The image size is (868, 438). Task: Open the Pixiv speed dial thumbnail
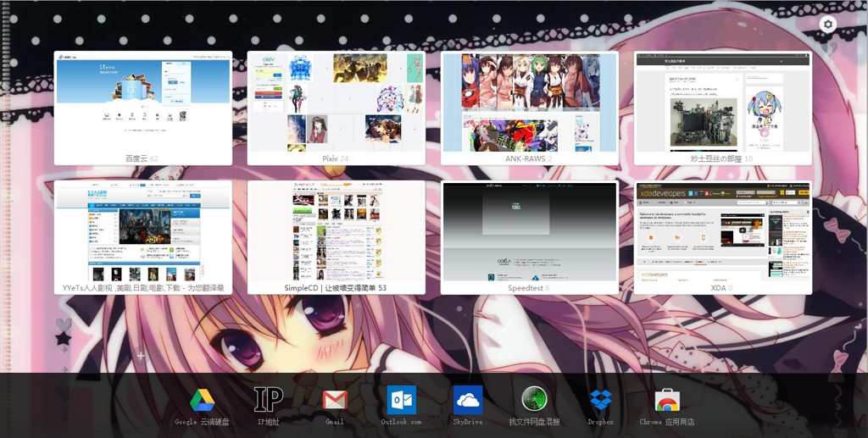tap(336, 102)
